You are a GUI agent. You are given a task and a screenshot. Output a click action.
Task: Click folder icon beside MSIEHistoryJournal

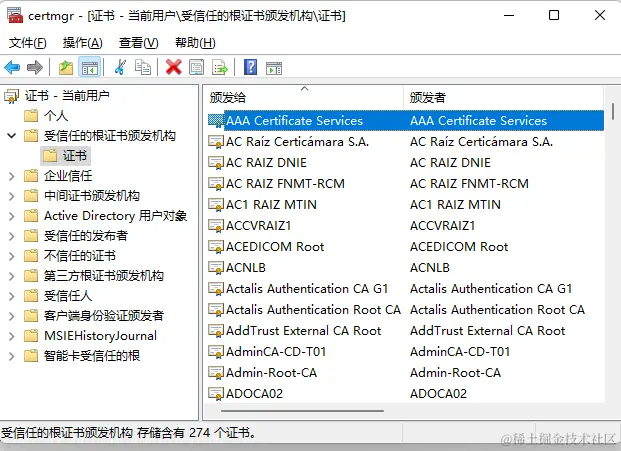click(x=31, y=336)
